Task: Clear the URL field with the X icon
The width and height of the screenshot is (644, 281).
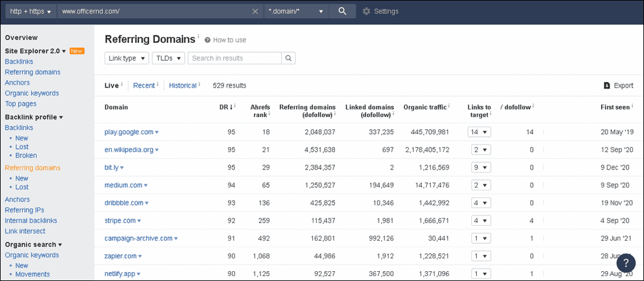Action: pyautogui.click(x=255, y=12)
